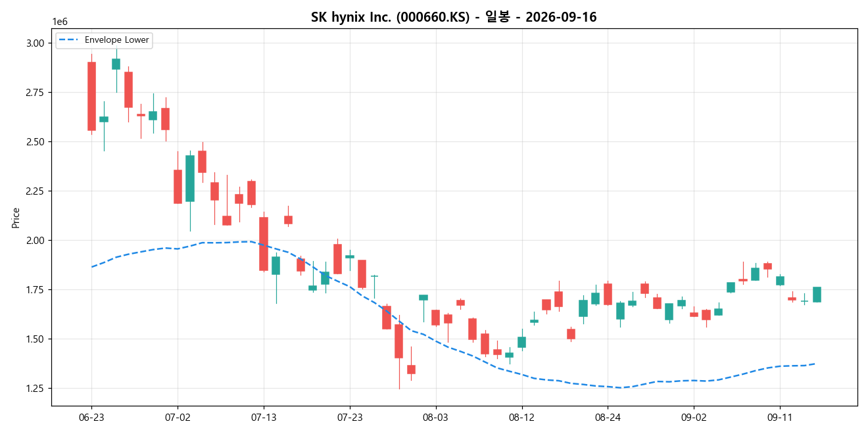Click x-axis date label 08-12
This screenshot has width=868, height=434.
click(521, 417)
